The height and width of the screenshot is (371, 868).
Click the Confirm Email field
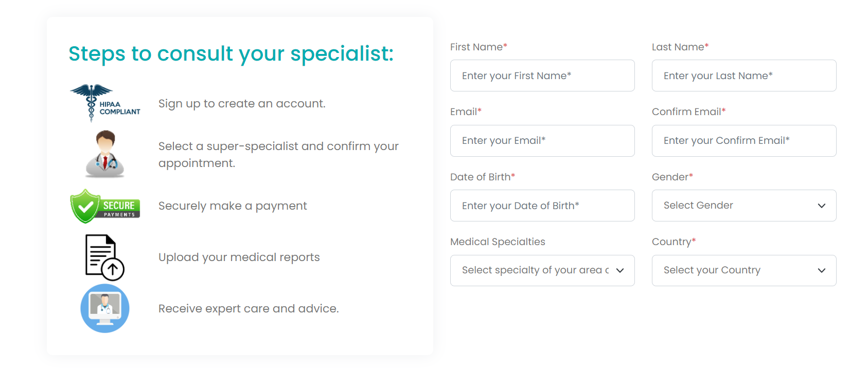click(x=744, y=141)
